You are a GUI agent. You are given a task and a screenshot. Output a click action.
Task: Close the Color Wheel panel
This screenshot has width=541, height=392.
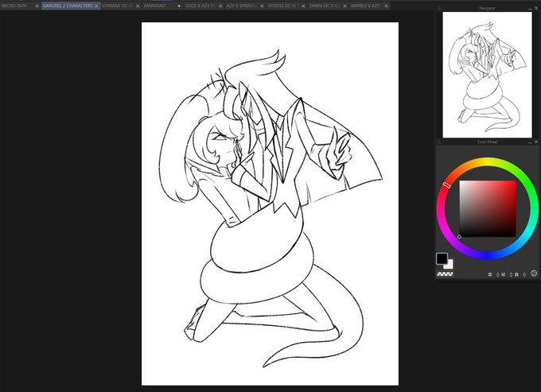pyautogui.click(x=536, y=142)
